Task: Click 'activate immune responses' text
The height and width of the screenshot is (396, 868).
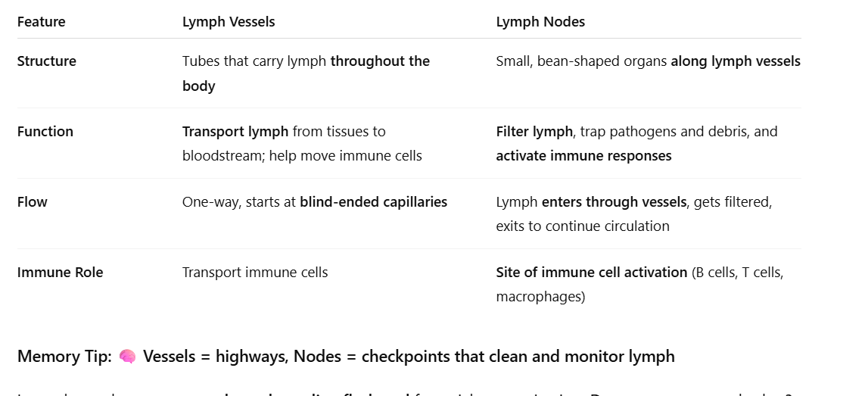Action: point(583,156)
